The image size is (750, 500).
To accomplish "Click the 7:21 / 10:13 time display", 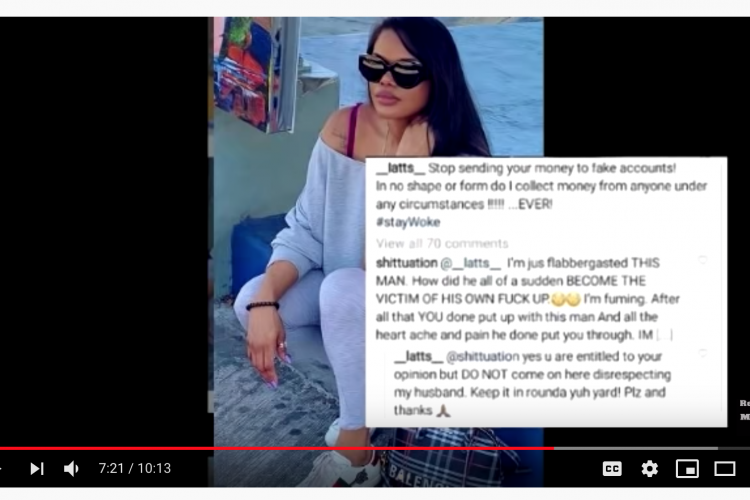I will 134,468.
